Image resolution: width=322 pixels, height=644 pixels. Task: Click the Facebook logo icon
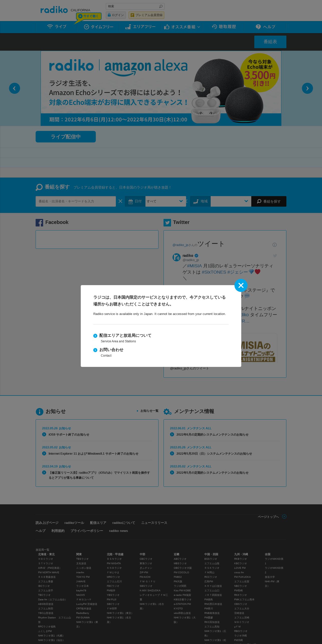pos(39,222)
